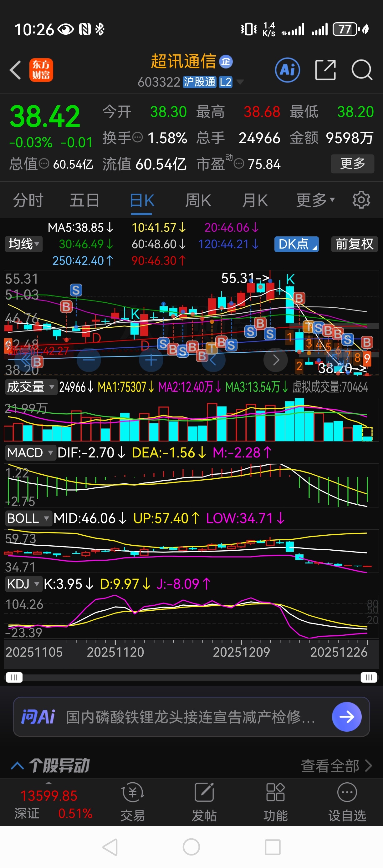
Task: Expand the stock code dropdown arrow
Action: coord(240,82)
